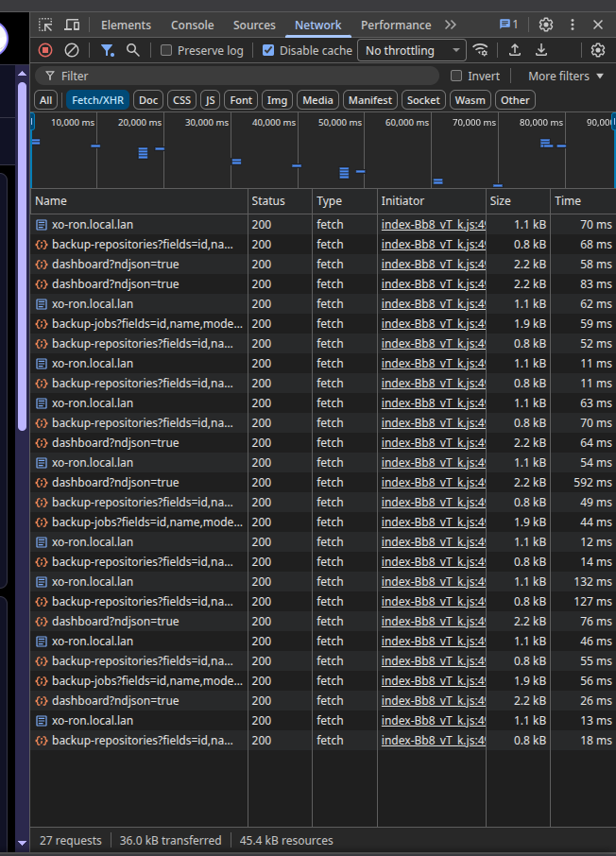The image size is (616, 856).
Task: Toggle the device toolbar icon
Action: point(72,26)
